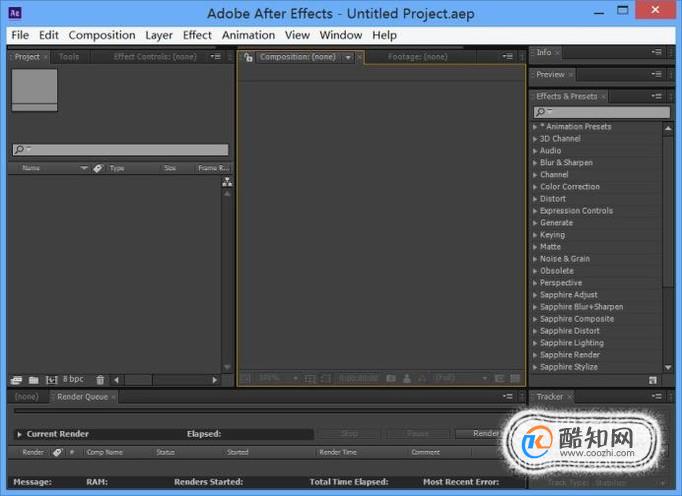This screenshot has width=682, height=496.
Task: Click the new animation preset icon
Action: tap(652, 380)
